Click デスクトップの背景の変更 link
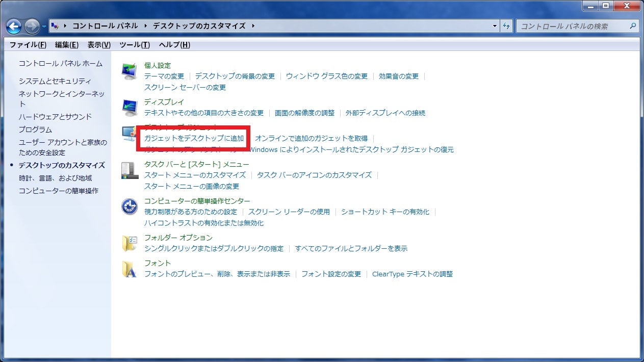 (235, 76)
